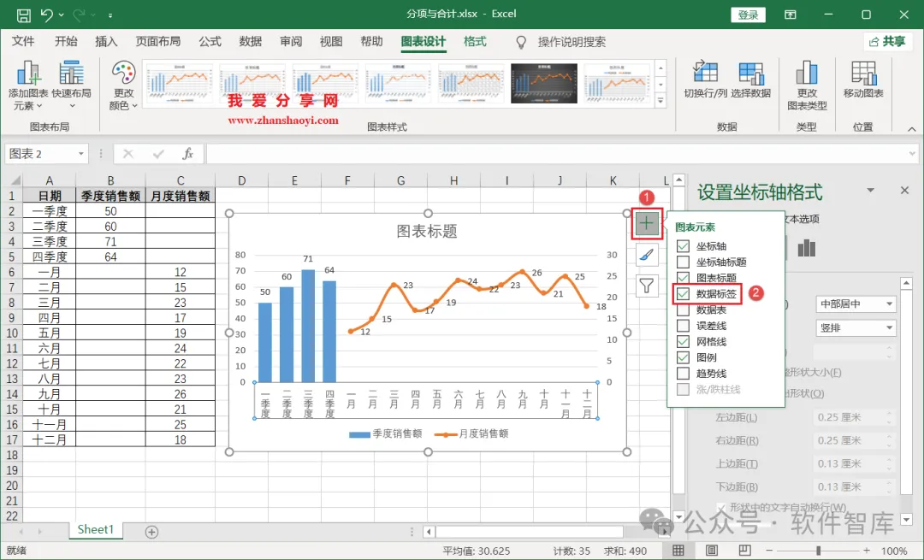Click Move Chart (移动图表)

[x=863, y=80]
